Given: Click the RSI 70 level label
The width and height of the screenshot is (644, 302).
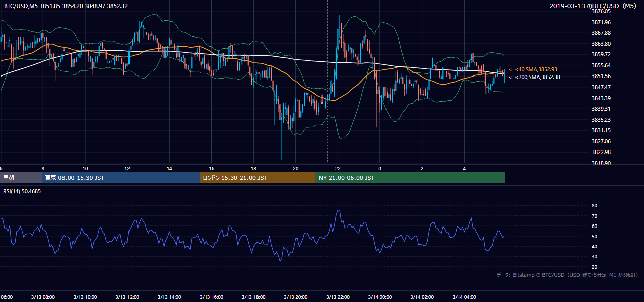Looking at the screenshot, I should point(594,216).
